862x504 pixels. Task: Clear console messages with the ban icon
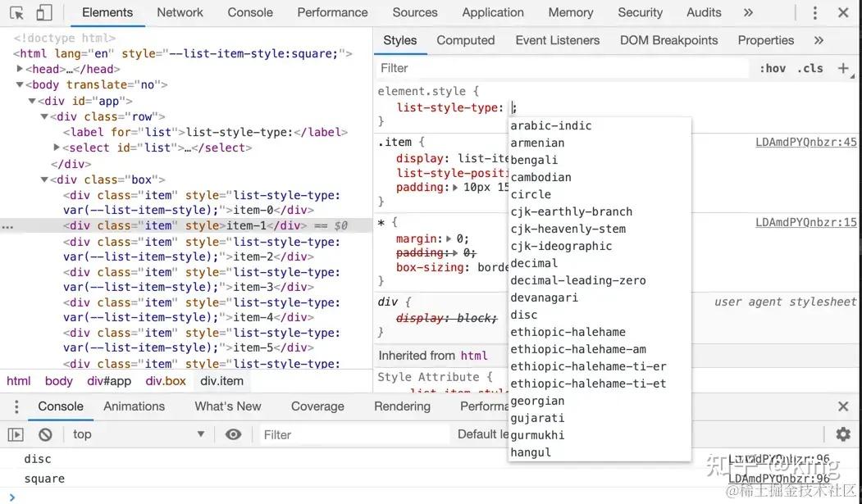click(45, 434)
